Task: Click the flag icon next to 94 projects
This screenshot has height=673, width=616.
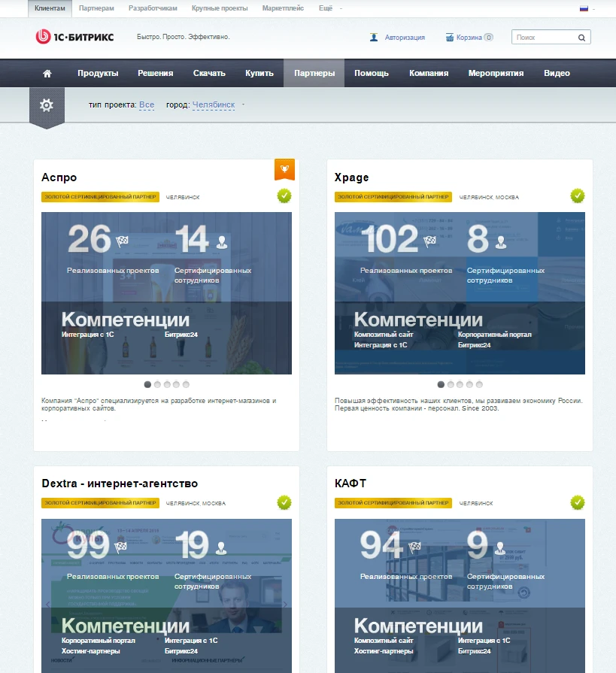Action: pyautogui.click(x=414, y=547)
